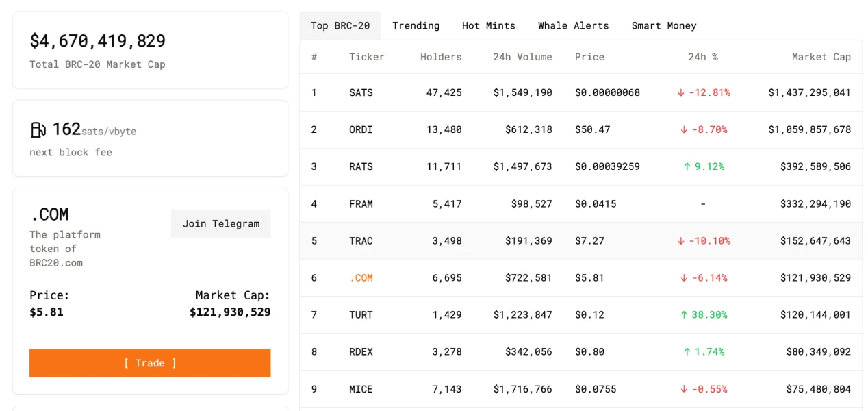
Task: Select the Top BRC-20 tab
Action: point(340,26)
